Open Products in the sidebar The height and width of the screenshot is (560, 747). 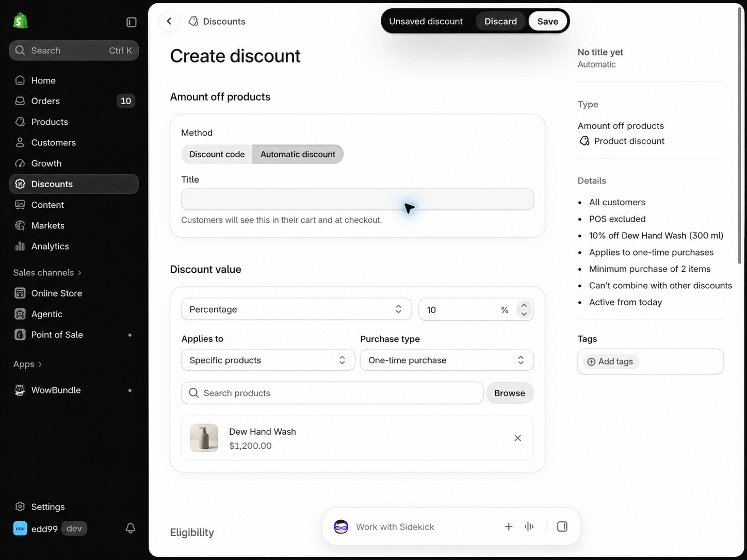point(74,122)
